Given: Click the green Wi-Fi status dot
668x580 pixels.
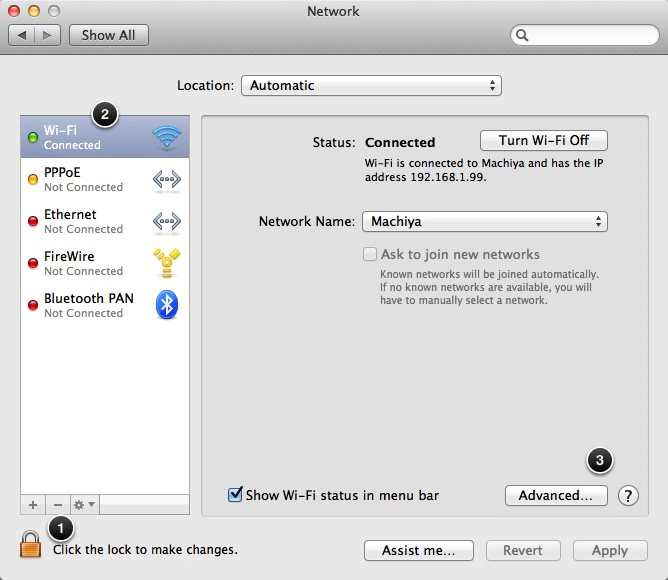Looking at the screenshot, I should 33,137.
